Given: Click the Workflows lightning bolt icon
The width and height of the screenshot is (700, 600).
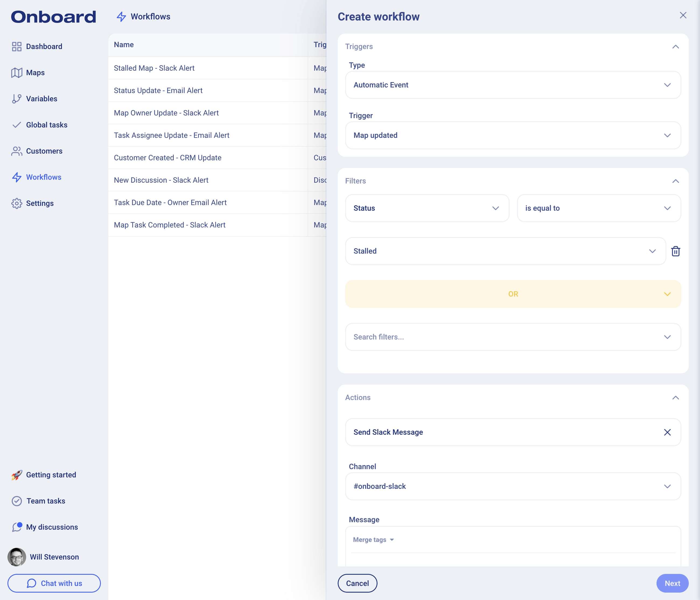Looking at the screenshot, I should click(17, 177).
